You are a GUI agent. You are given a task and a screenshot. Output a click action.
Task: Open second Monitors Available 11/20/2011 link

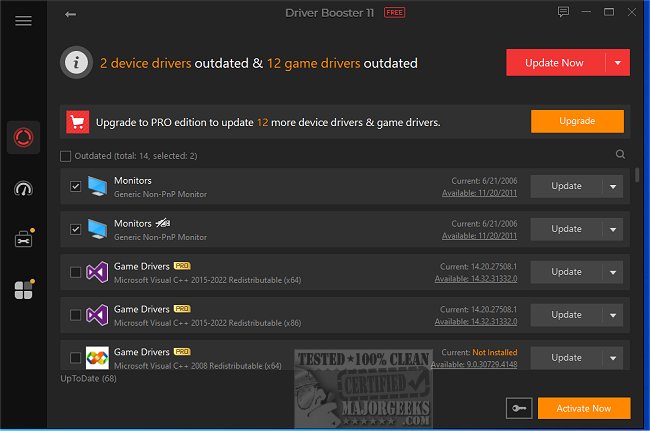479,236
